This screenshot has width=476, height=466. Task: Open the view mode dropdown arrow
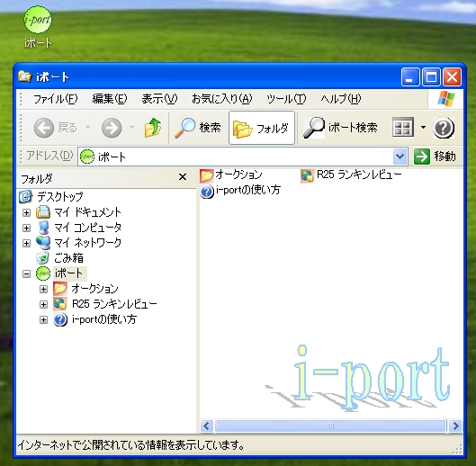tap(423, 128)
